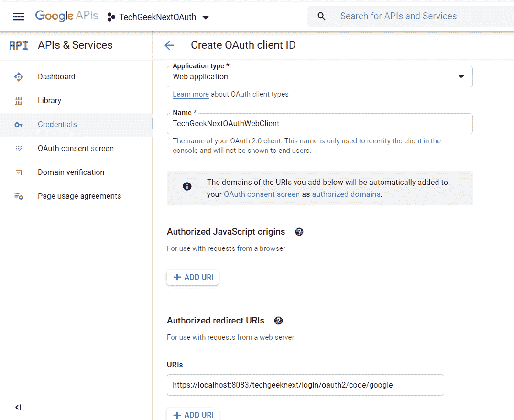This screenshot has width=514, height=420.
Task: Click the search magnifier icon
Action: coord(322,16)
